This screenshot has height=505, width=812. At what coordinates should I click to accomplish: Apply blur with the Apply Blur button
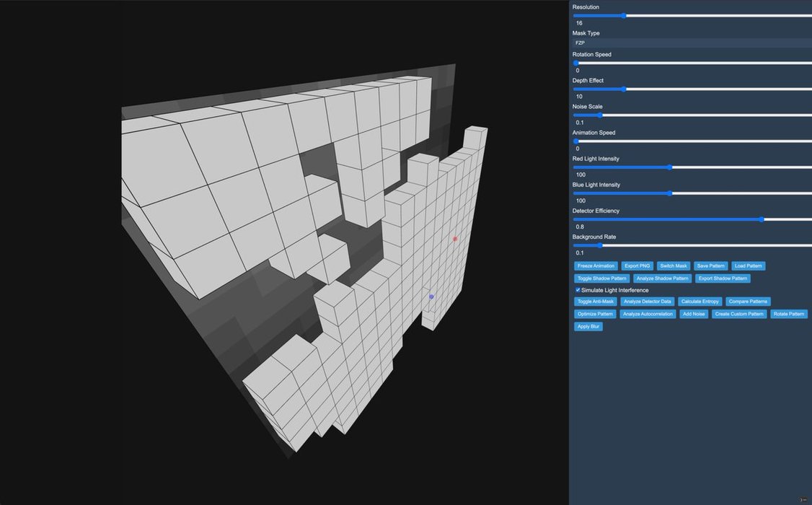tap(588, 327)
